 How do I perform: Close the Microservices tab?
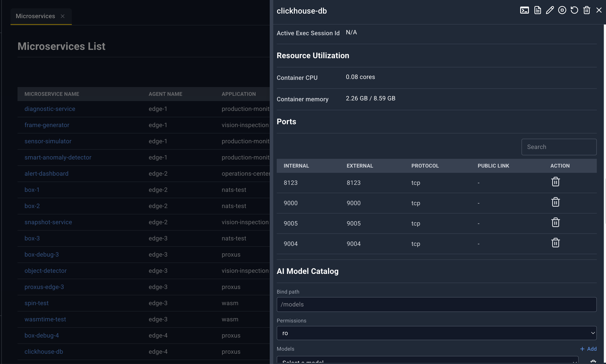pos(63,16)
